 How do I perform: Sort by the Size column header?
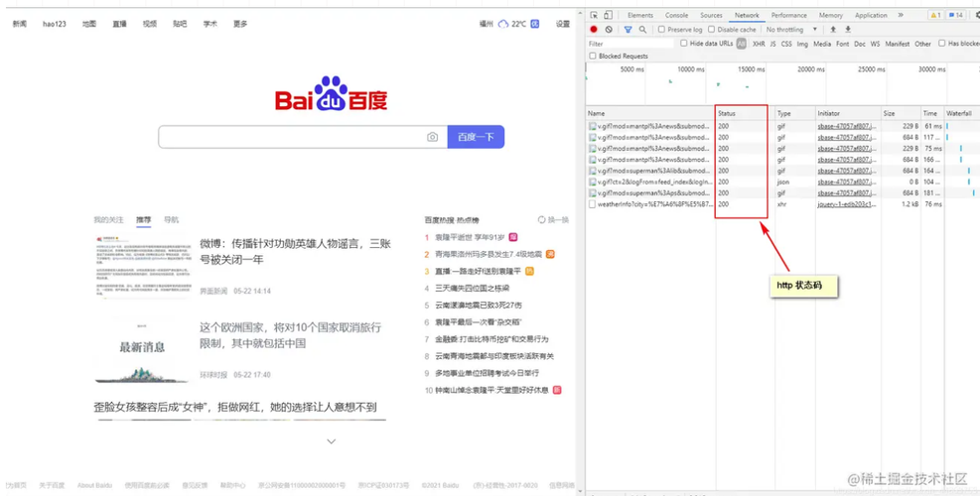coord(900,113)
